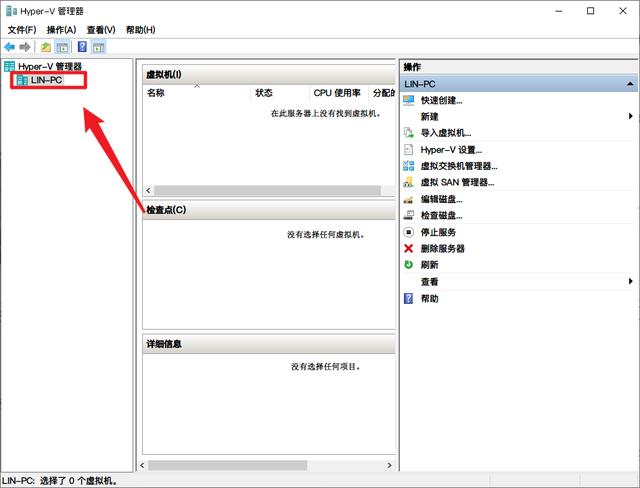
Task: Click center pane bottom left scroll arrow
Action: 142,465
